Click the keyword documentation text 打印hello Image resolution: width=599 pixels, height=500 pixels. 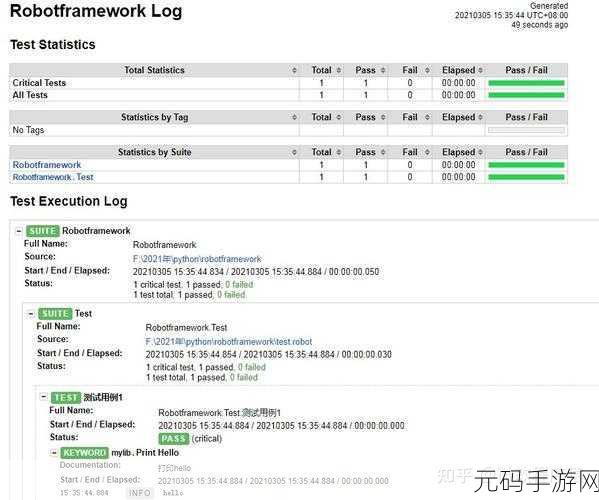tap(174, 468)
